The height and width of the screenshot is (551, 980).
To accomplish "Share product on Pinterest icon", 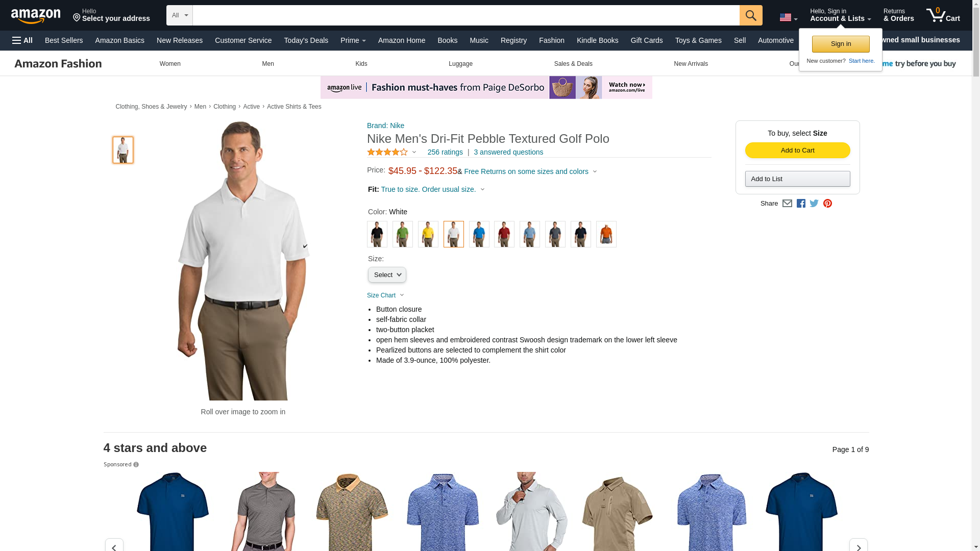I will pyautogui.click(x=827, y=203).
